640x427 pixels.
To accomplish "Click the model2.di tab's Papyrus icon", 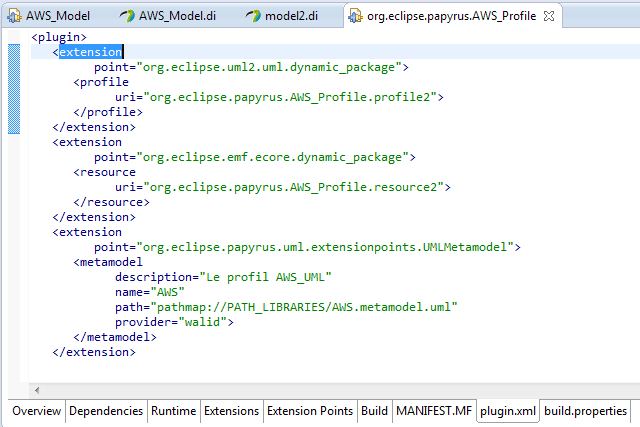I will click(x=253, y=16).
